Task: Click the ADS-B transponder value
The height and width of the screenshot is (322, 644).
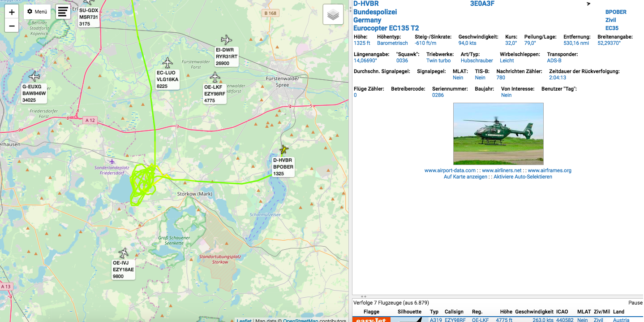Action: coord(554,61)
